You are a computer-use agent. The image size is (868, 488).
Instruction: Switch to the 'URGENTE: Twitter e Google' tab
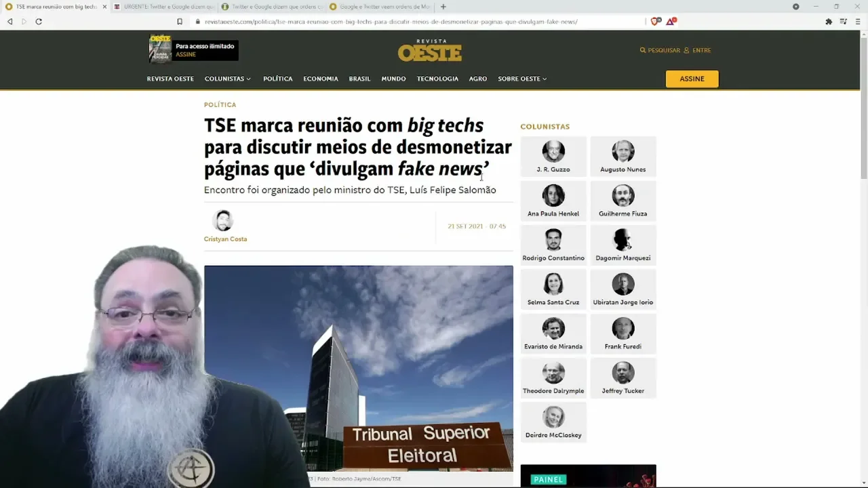point(163,7)
